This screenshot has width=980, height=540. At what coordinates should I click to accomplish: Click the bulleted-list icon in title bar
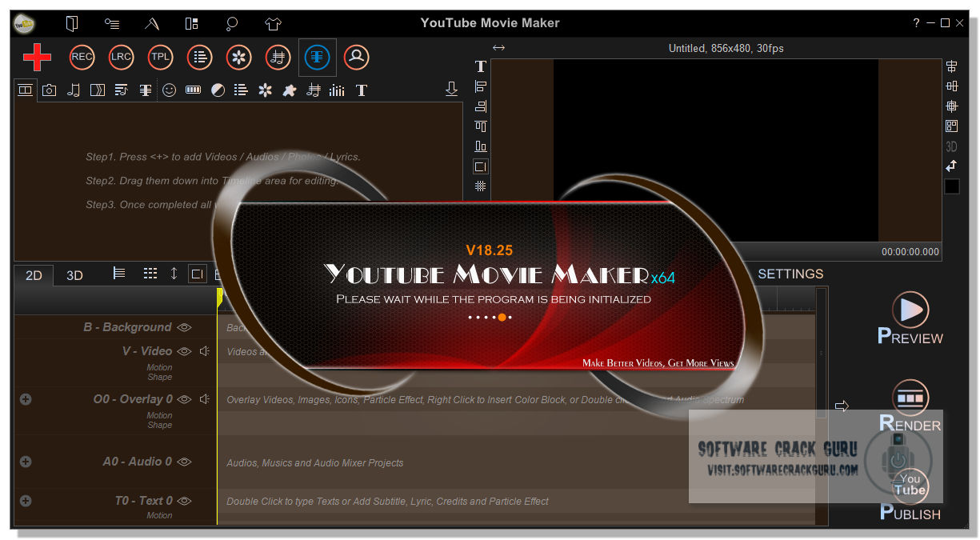click(x=112, y=23)
